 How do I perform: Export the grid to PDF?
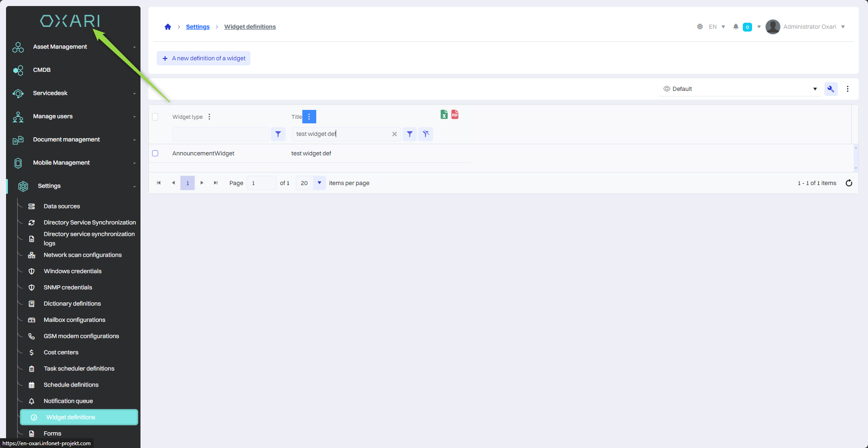pyautogui.click(x=455, y=115)
